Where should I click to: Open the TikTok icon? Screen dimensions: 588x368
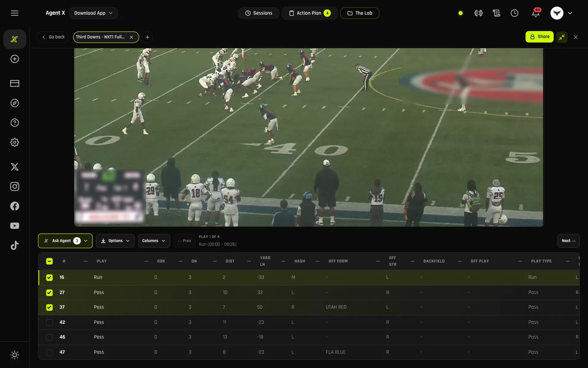tap(15, 245)
